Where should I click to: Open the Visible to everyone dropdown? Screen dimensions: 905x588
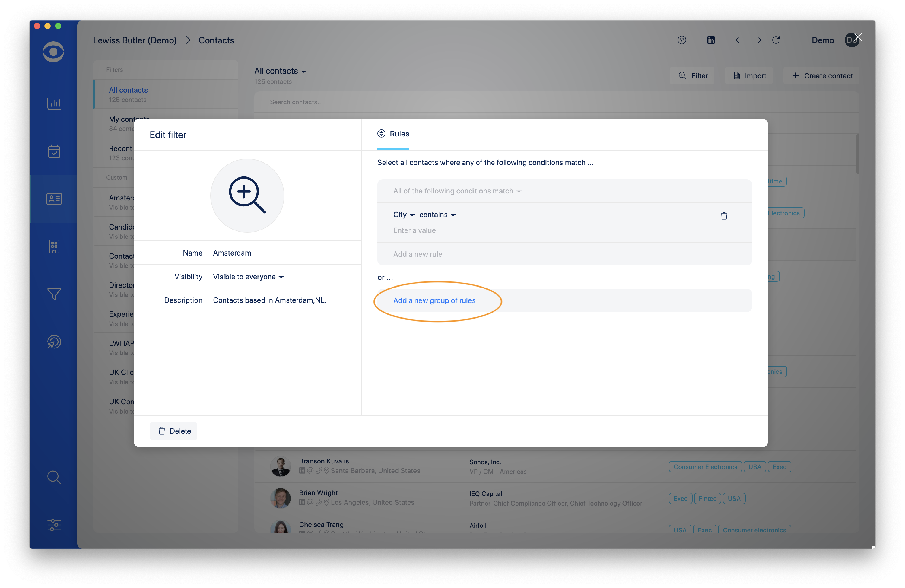point(248,277)
